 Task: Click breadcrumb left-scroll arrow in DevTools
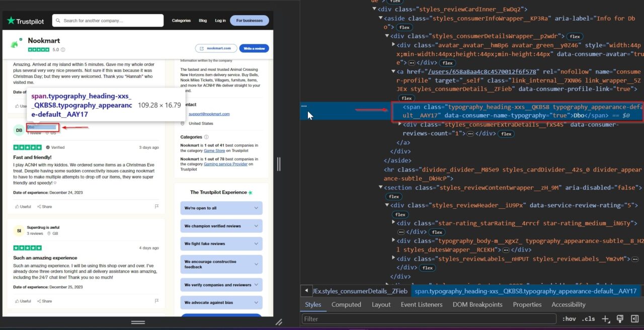click(306, 291)
